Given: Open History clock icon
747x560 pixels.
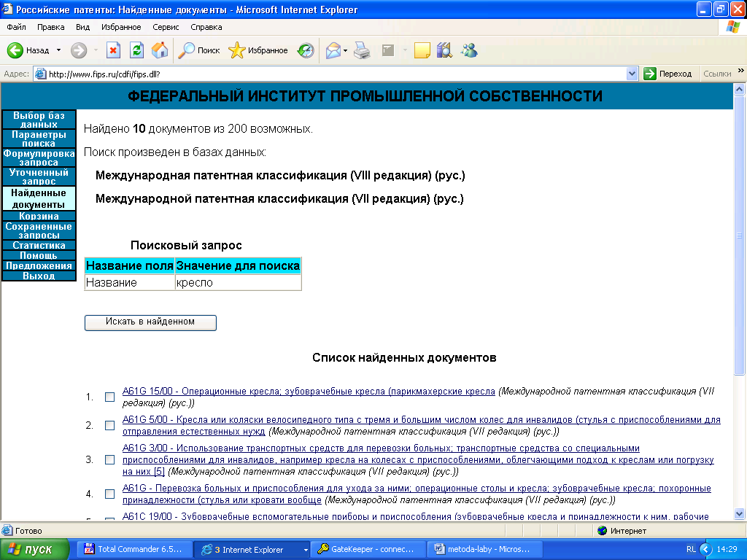Looking at the screenshot, I should [306, 50].
